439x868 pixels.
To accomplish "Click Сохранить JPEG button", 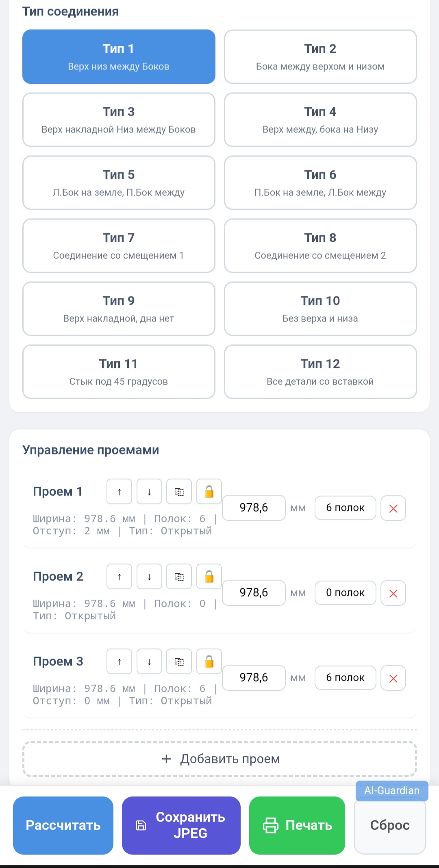I will point(181,825).
